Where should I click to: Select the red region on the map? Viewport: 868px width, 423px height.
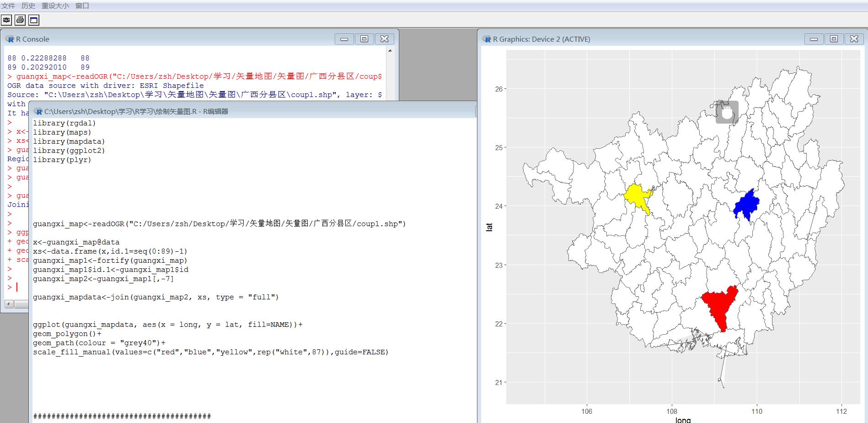tap(719, 306)
